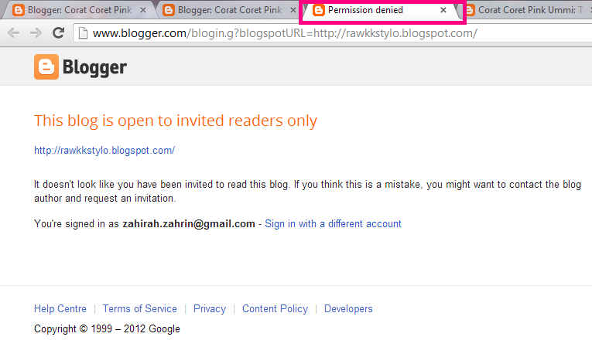The image size is (592, 364).
Task: Open the rawkkstylo.blogspot.com link
Action: [104, 151]
